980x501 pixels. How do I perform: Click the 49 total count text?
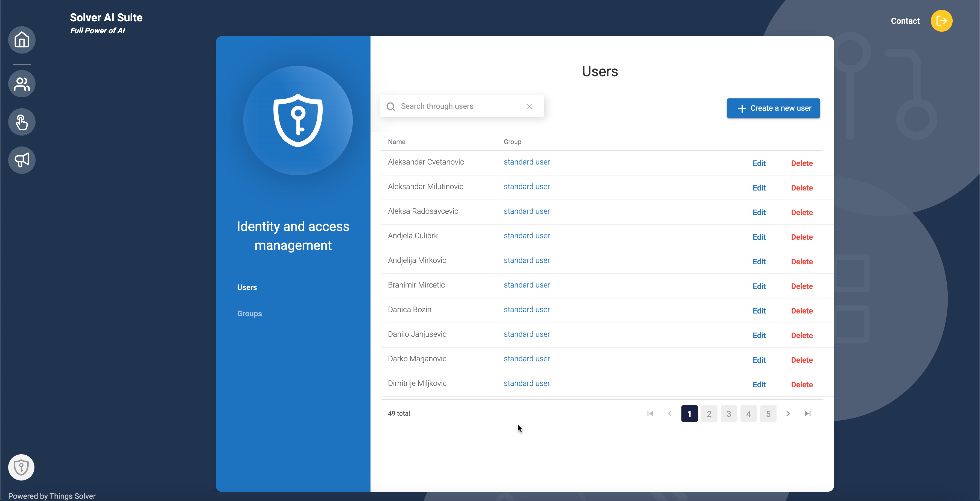pos(399,414)
